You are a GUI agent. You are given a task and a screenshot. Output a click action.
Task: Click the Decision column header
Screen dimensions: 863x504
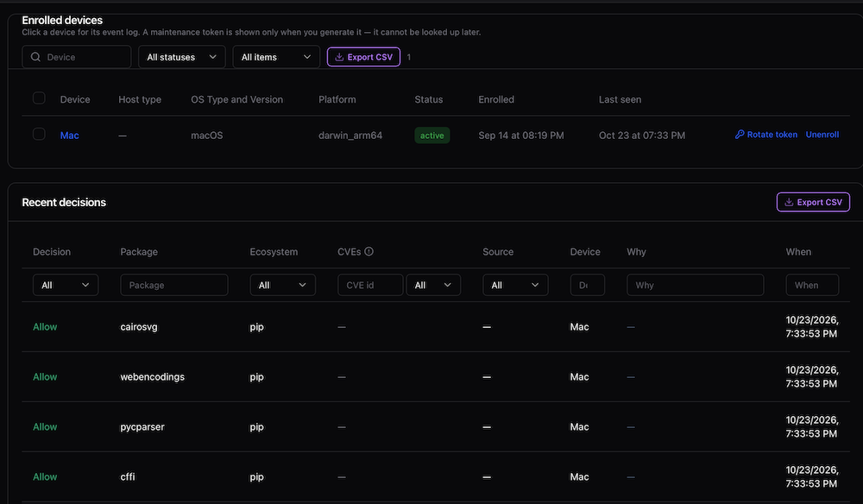coord(52,252)
